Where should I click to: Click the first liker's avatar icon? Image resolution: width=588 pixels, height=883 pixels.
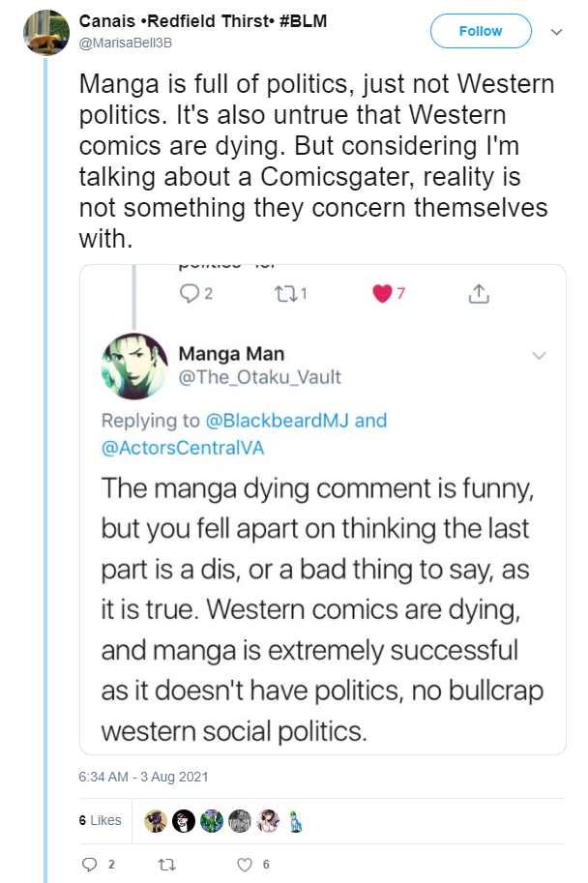coord(156,821)
